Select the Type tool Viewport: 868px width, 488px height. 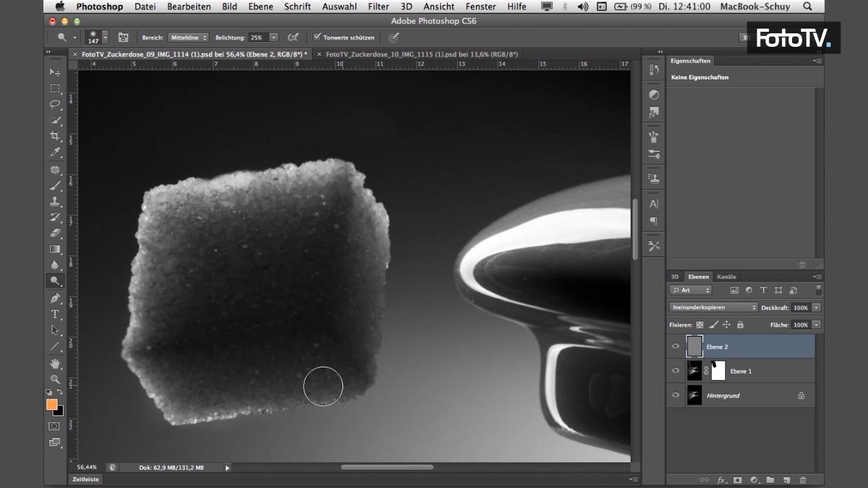click(55, 314)
